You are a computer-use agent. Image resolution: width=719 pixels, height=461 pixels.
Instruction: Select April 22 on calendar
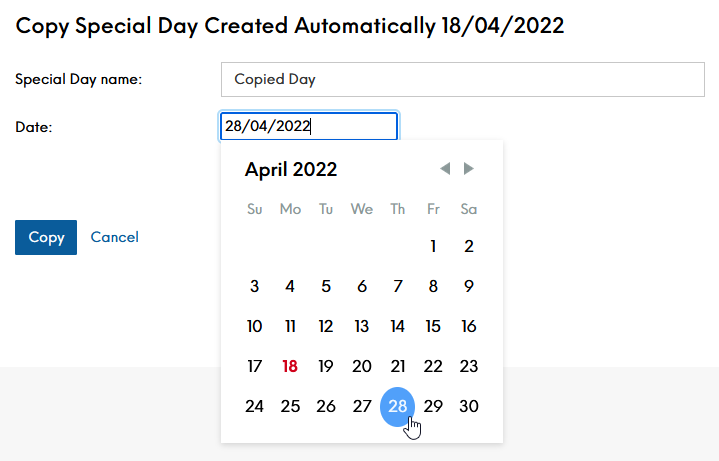[433, 367]
